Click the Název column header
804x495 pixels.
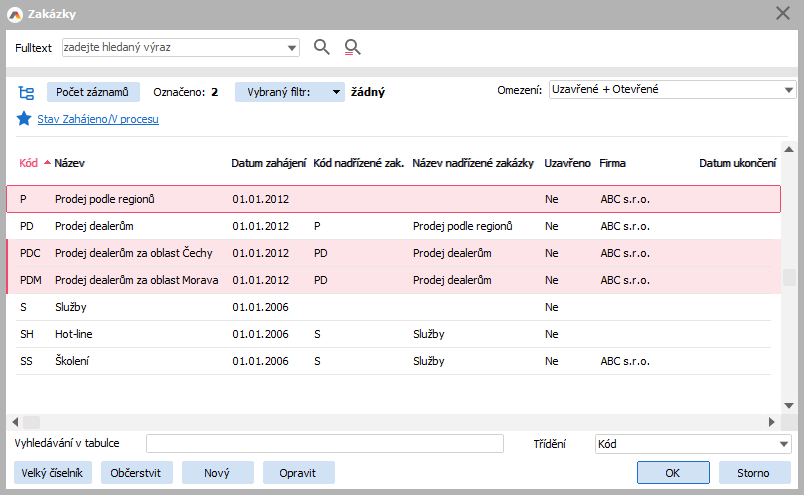(x=69, y=163)
